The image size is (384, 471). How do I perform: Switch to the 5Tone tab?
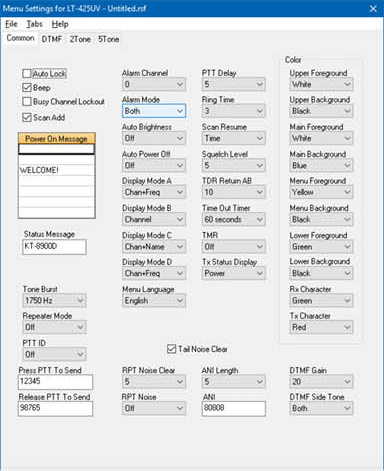pos(108,39)
